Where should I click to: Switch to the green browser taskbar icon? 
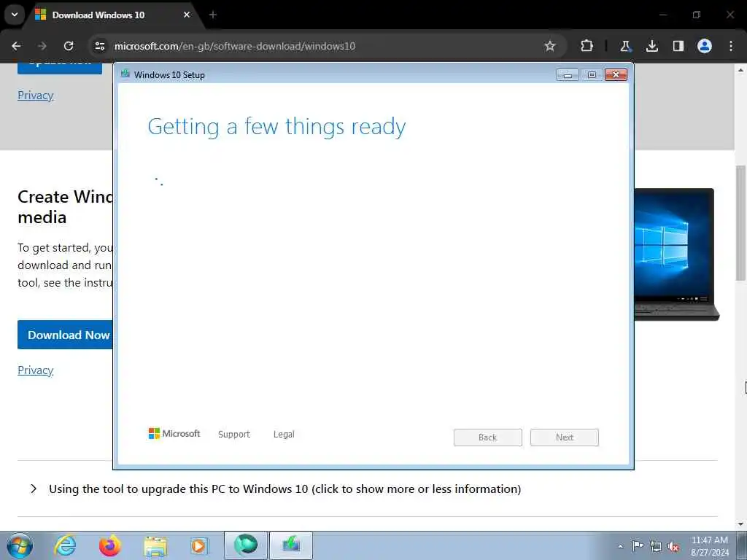click(246, 545)
